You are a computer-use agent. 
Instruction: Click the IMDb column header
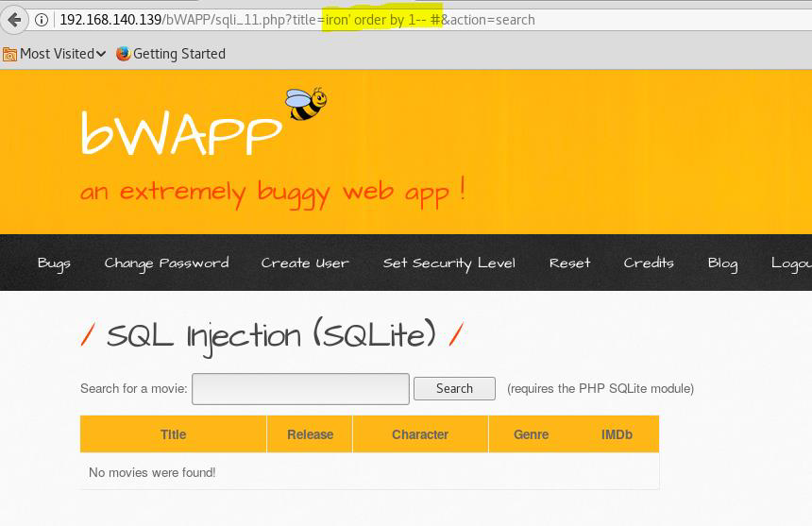(617, 434)
